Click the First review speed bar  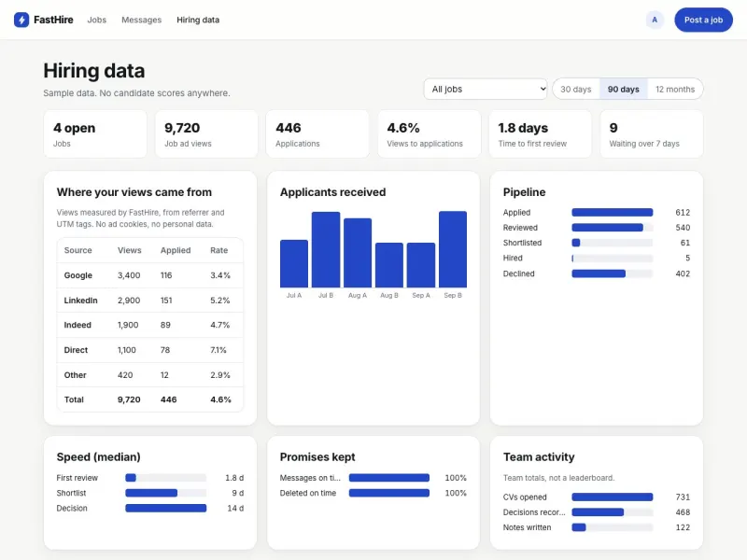(166, 478)
